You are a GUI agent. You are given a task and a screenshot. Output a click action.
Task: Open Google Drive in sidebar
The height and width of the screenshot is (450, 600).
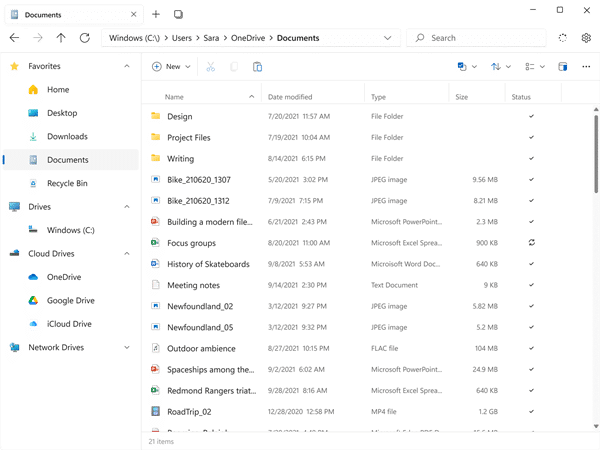[x=70, y=300]
